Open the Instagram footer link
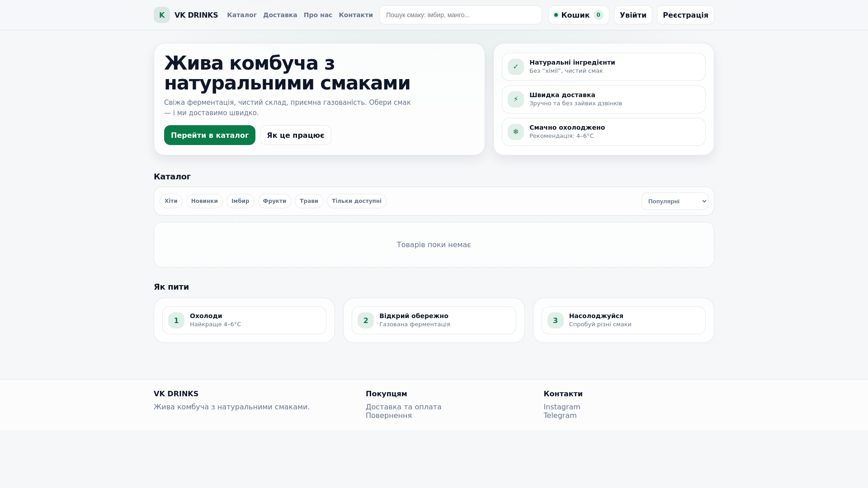868x488 pixels. point(561,407)
